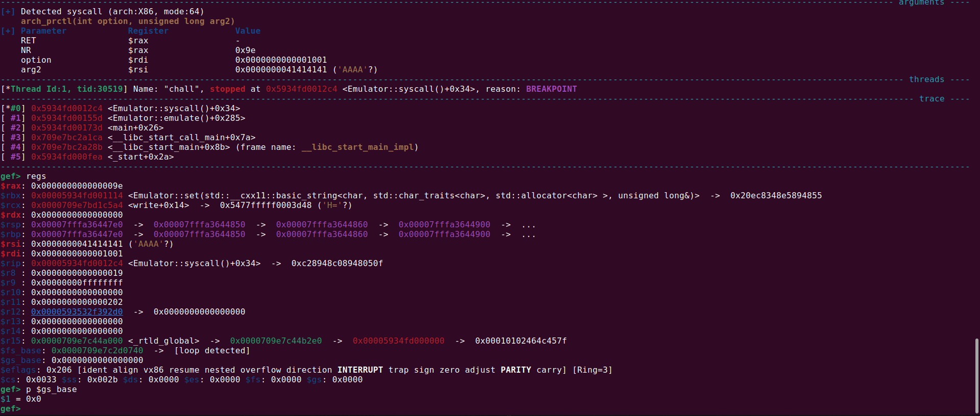Click 'p $gs_base' command text
The height and width of the screenshot is (416, 980).
tap(51, 389)
